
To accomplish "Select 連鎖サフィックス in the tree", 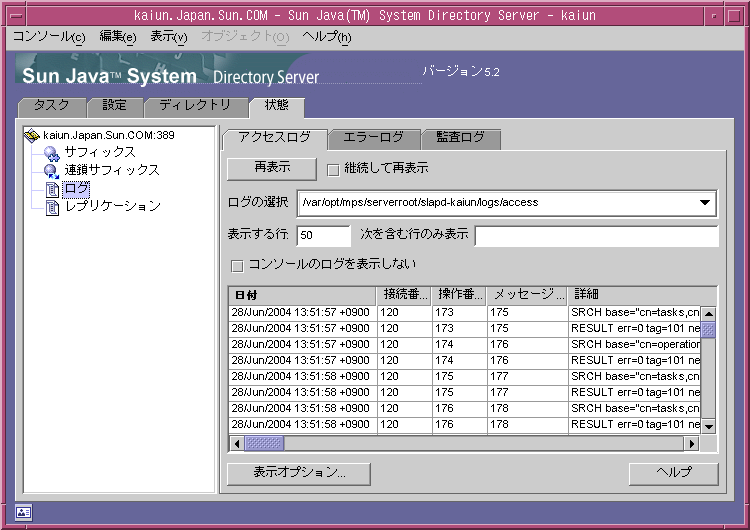I will tap(112, 170).
